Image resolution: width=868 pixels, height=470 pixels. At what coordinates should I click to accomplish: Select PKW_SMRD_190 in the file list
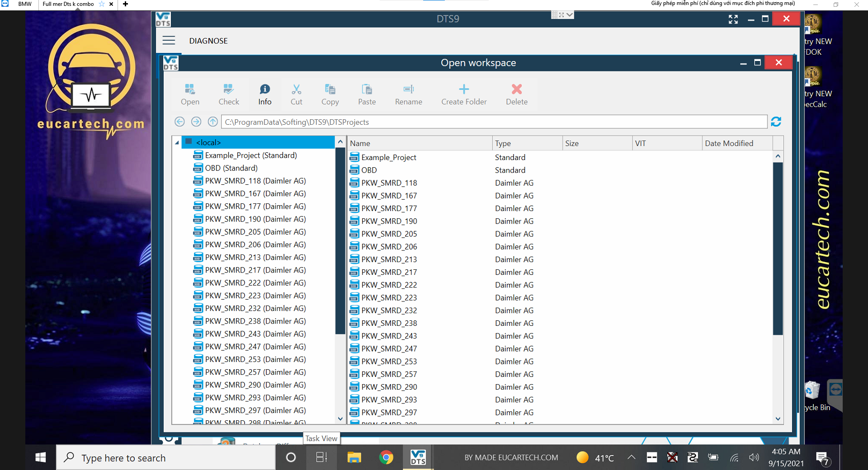pos(389,221)
